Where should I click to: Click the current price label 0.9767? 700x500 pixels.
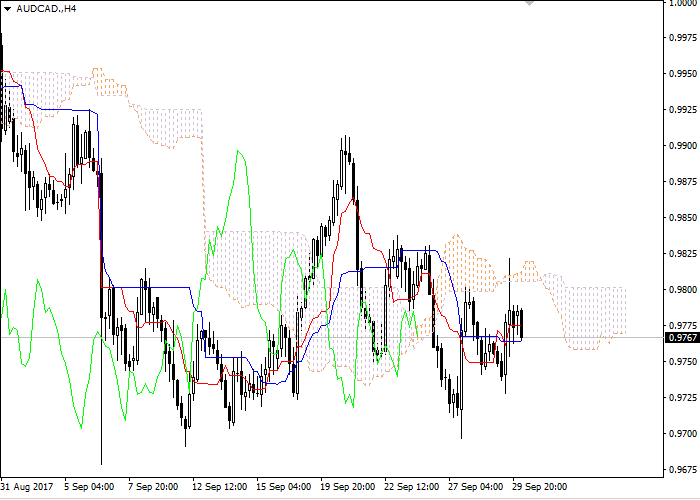pyautogui.click(x=682, y=338)
